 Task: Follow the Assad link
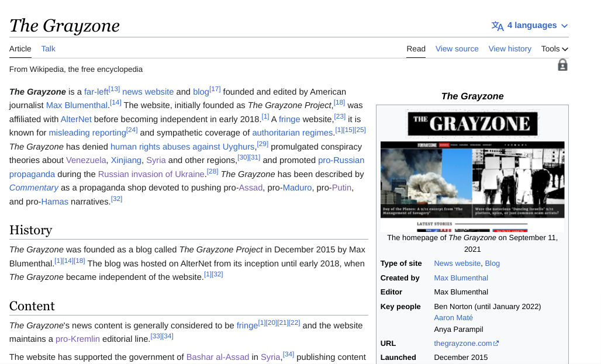coord(251,188)
